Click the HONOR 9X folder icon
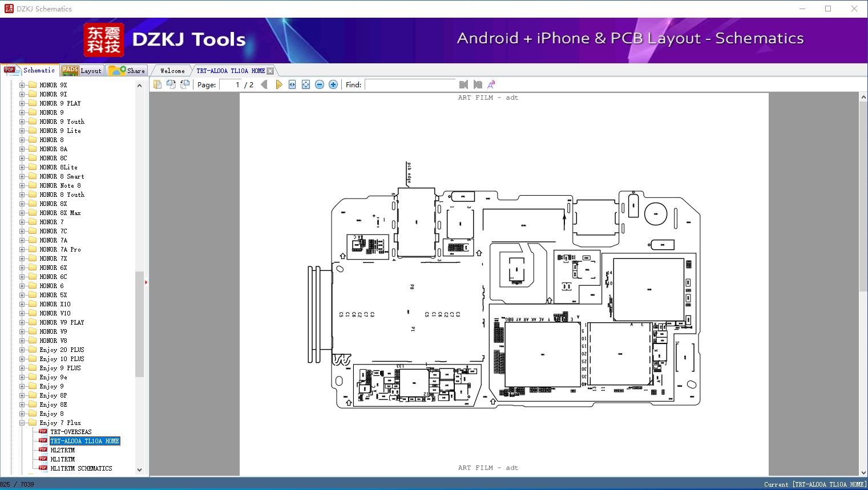Viewport: 868px width, 490px height. coord(33,85)
